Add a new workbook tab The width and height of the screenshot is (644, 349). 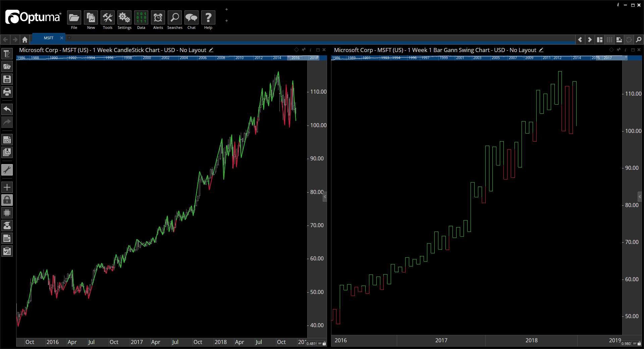coord(69,38)
